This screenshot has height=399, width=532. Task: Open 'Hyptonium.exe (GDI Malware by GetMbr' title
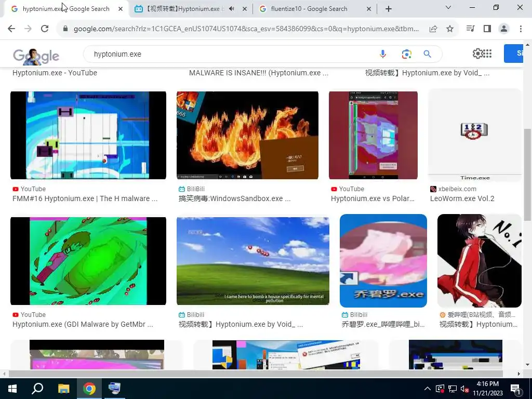83,324
